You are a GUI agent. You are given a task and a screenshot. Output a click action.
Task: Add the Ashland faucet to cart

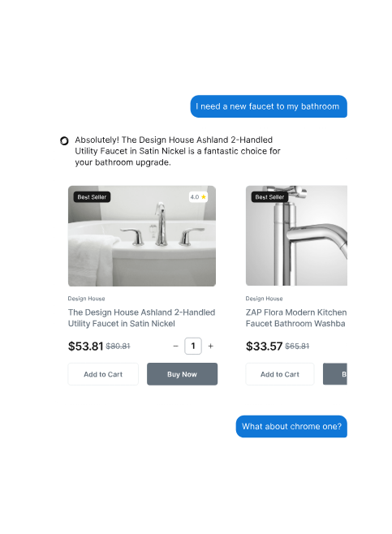click(x=103, y=374)
